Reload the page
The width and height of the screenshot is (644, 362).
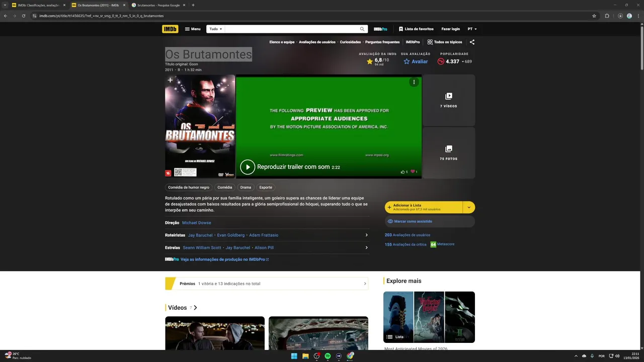(23, 16)
